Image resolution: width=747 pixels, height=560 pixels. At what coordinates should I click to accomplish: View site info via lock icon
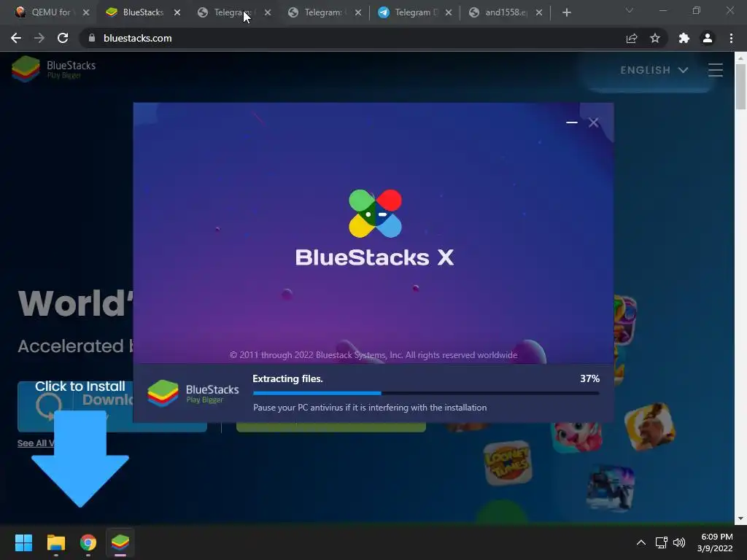[x=92, y=38]
